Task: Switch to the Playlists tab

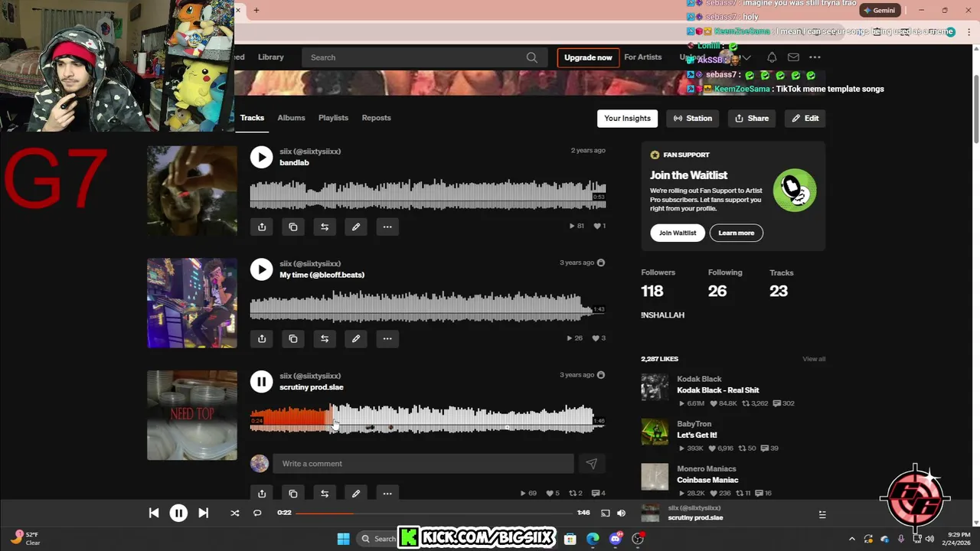Action: coord(333,118)
